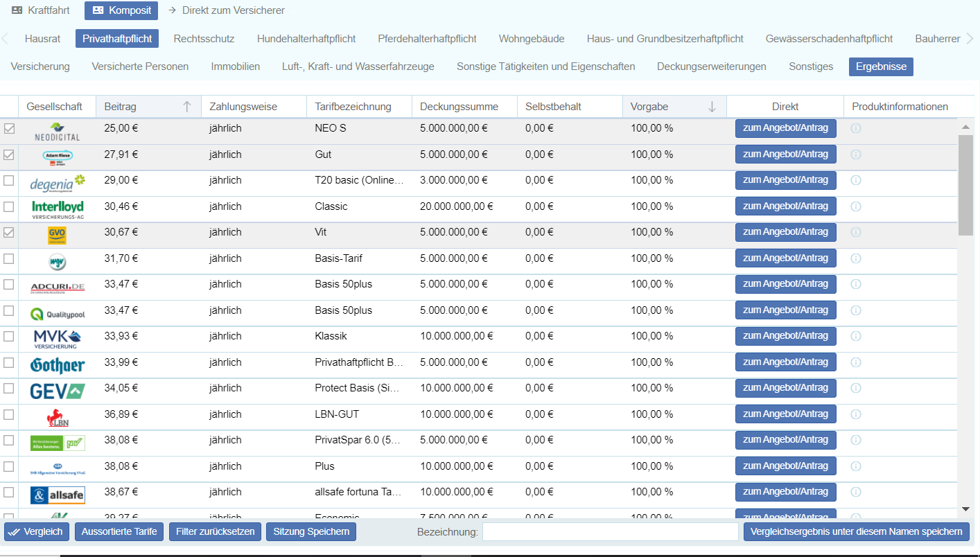Viewport: 980px width, 557px height.
Task: Sort descending using Vorgabe column arrow
Action: 712,107
